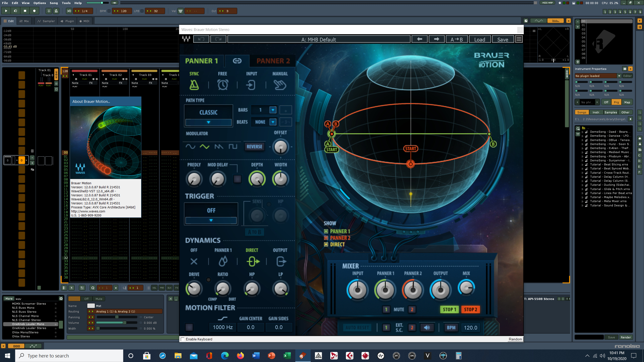Open the Tools menu

66,3
